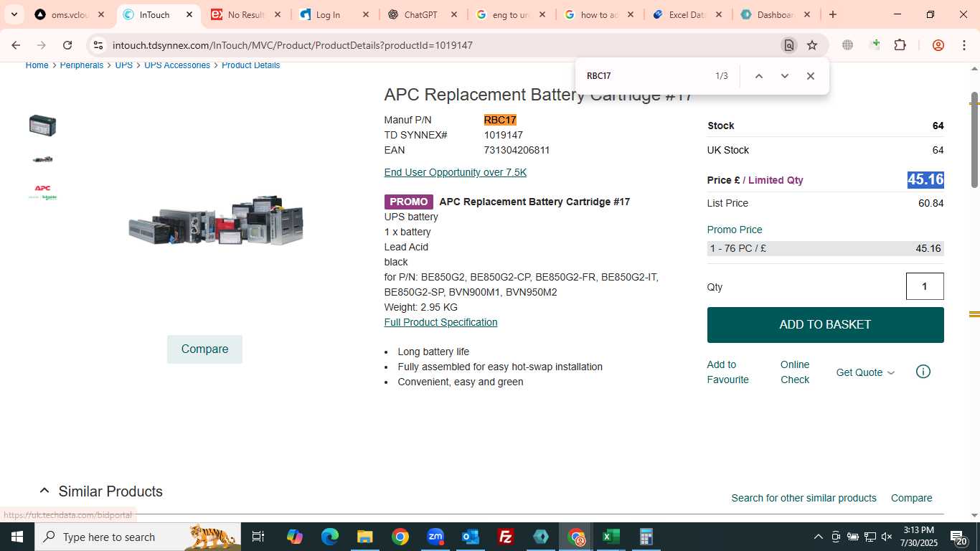Go to next find result arrow
This screenshot has height=551, width=980.
[x=784, y=76]
